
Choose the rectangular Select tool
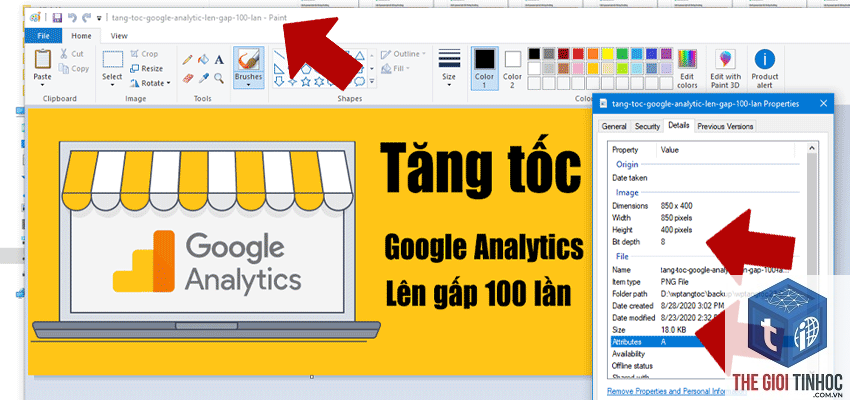coord(112,60)
